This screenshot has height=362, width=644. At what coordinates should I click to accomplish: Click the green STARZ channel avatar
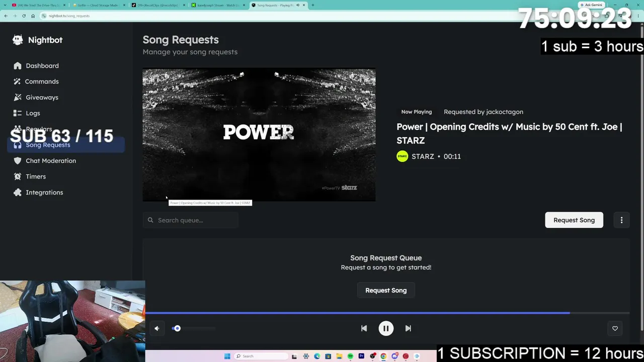click(x=402, y=156)
